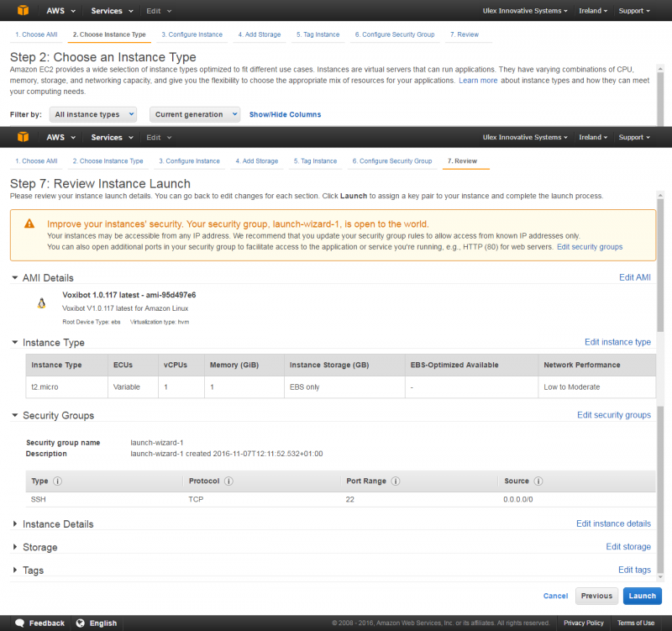Click the AWS cube logo in the top navigation bar
The width and height of the screenshot is (672, 631).
(24, 10)
